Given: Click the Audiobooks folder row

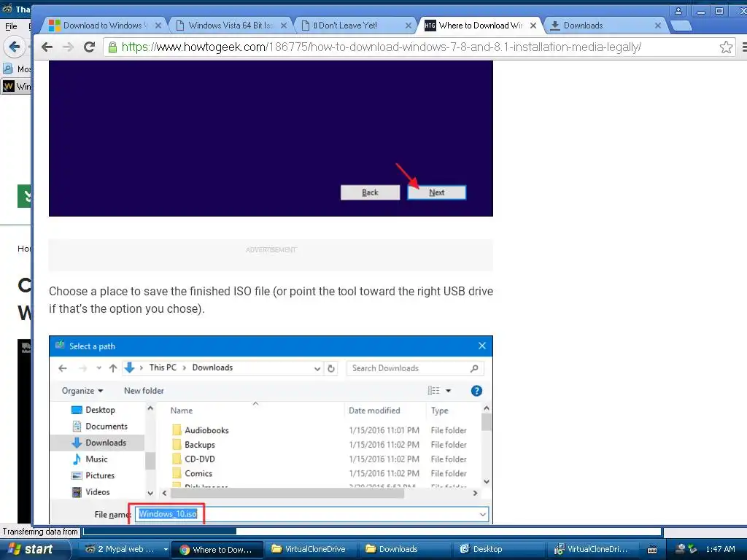Looking at the screenshot, I should click(320, 430).
